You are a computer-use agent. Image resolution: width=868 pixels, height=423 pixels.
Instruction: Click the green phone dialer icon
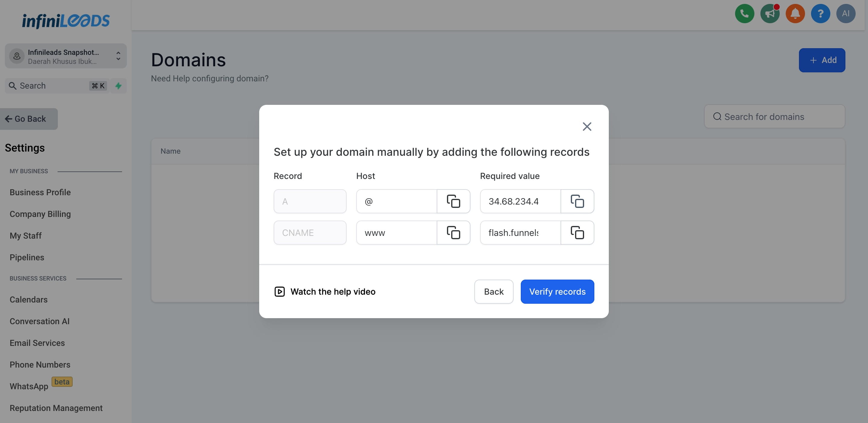click(x=744, y=14)
